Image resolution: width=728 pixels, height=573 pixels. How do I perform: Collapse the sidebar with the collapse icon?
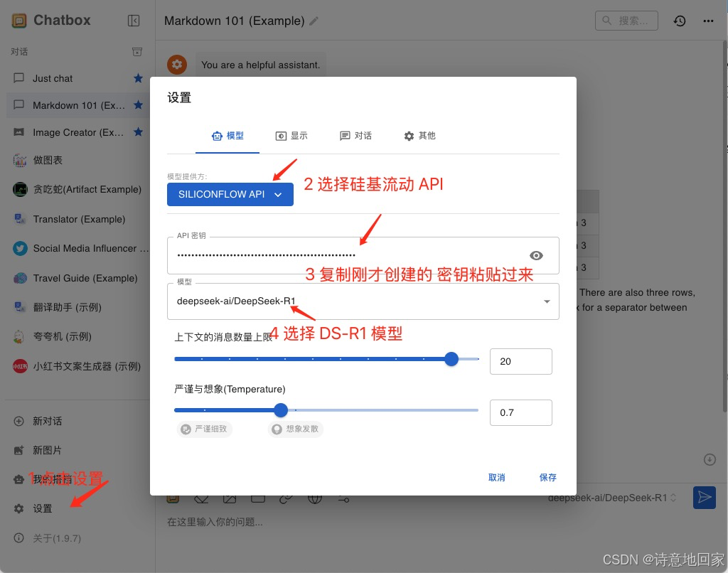134,21
